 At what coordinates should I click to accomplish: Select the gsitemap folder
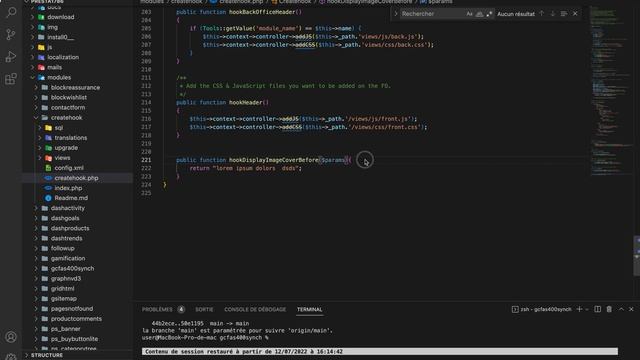point(64,299)
